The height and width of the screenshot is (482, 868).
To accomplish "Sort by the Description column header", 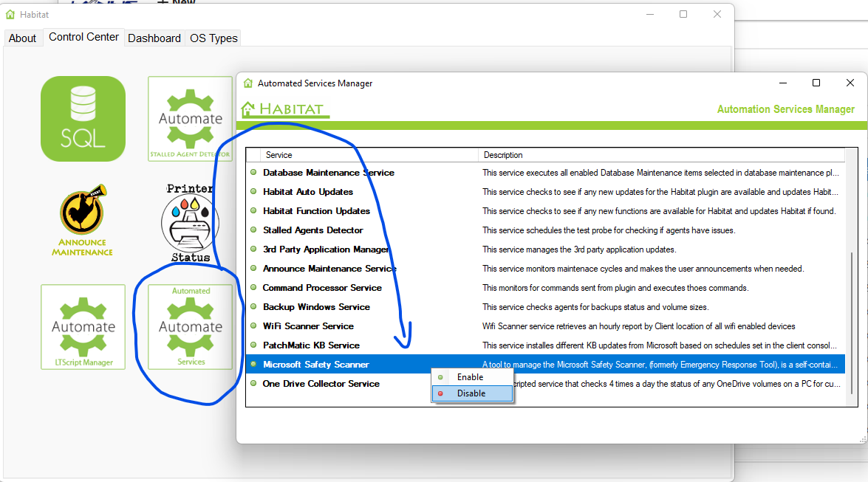I will [661, 155].
